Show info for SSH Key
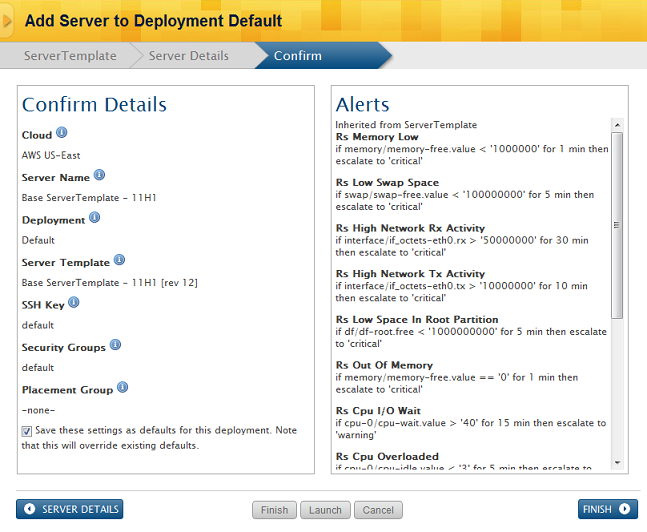The height and width of the screenshot is (532, 647). (x=73, y=303)
